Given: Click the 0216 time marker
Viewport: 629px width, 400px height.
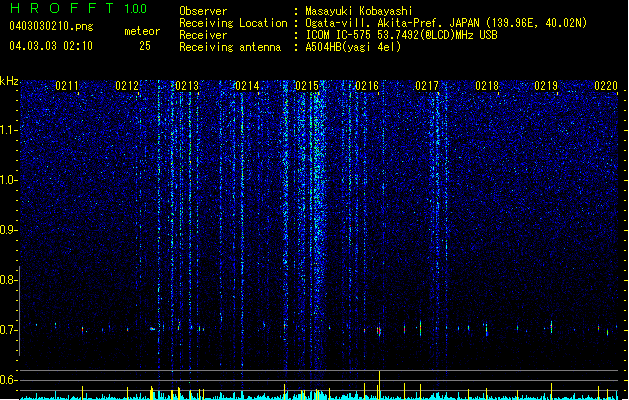Looking at the screenshot, I should 367,86.
